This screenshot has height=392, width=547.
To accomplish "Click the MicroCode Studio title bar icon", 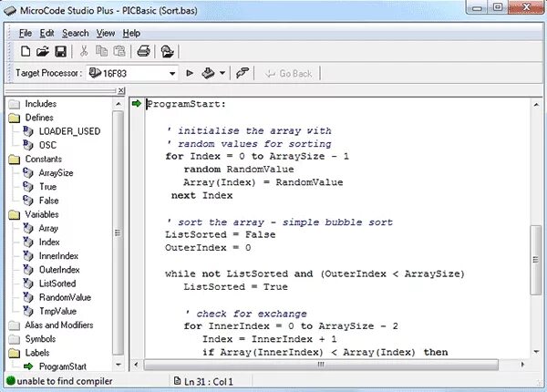I will point(10,10).
